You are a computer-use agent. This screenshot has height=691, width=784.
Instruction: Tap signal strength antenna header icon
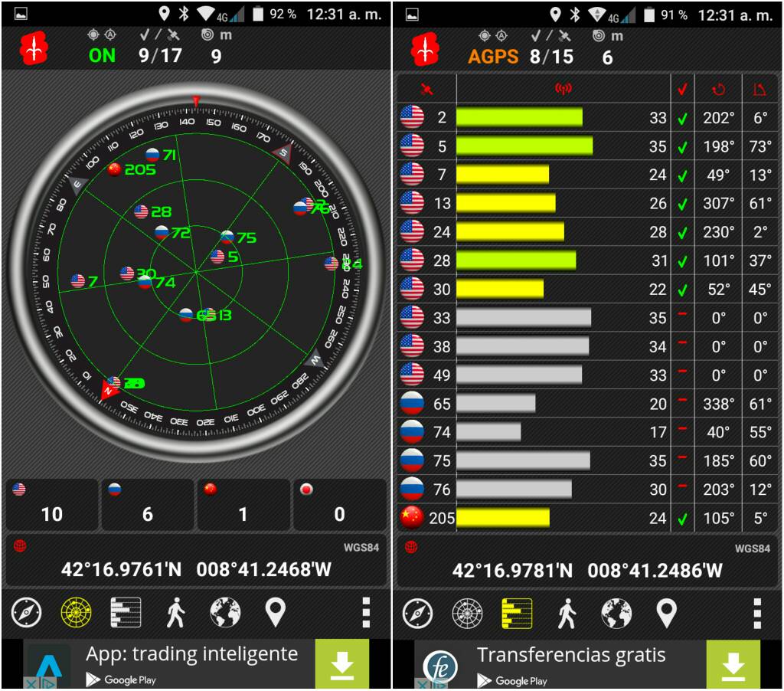(563, 89)
